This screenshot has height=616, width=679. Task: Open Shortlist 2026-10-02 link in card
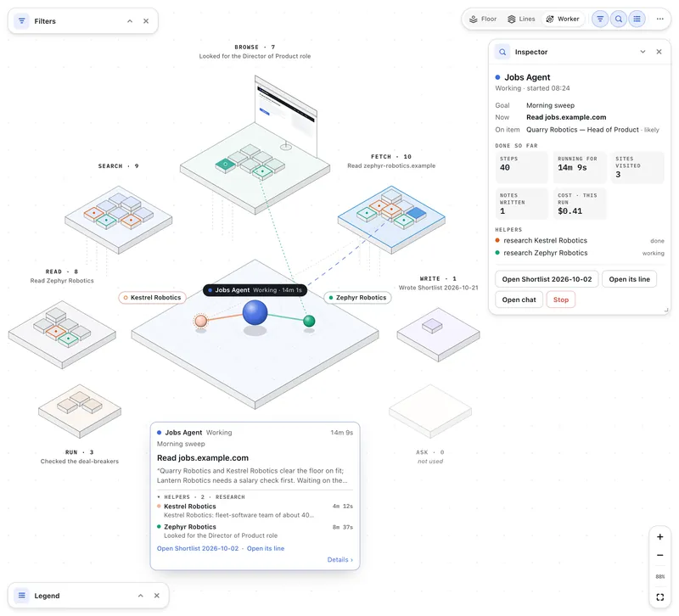pos(198,548)
